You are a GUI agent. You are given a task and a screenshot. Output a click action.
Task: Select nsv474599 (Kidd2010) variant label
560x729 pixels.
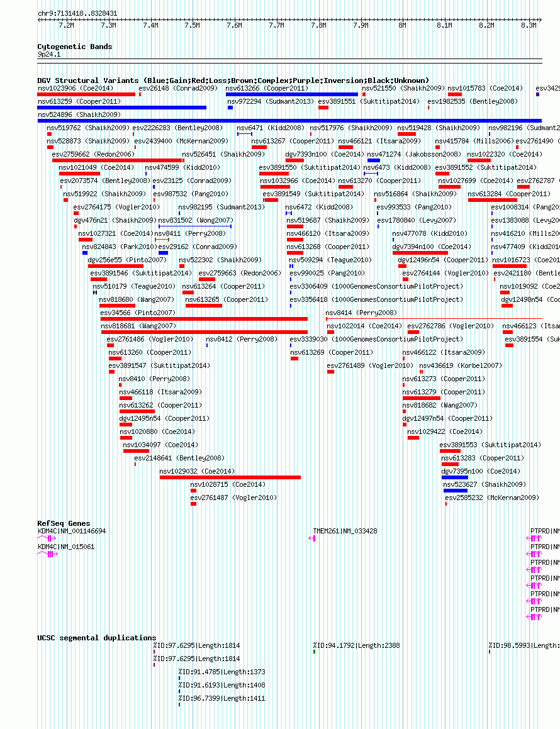coord(183,167)
